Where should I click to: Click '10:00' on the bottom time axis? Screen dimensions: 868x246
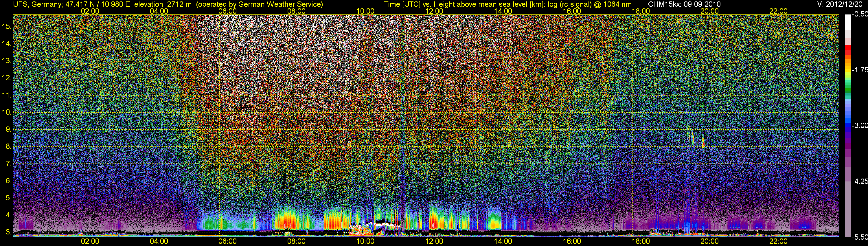point(365,241)
